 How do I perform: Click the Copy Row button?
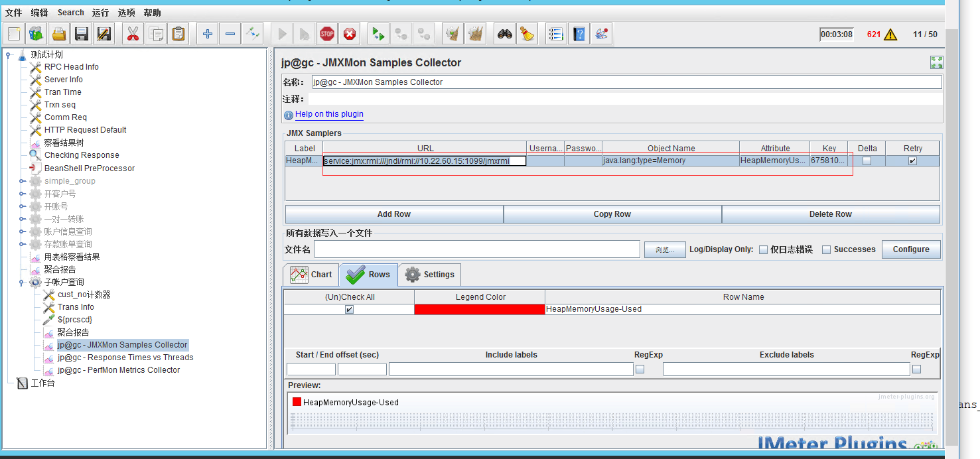[612, 214]
